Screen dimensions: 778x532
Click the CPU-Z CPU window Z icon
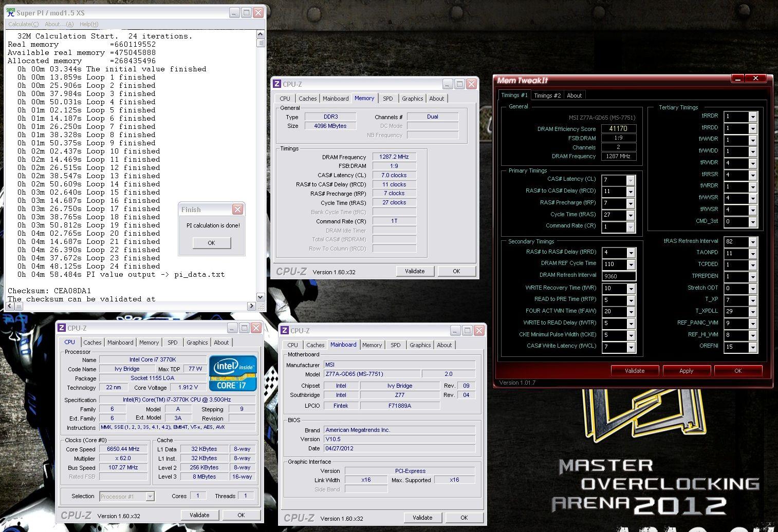pos(62,328)
